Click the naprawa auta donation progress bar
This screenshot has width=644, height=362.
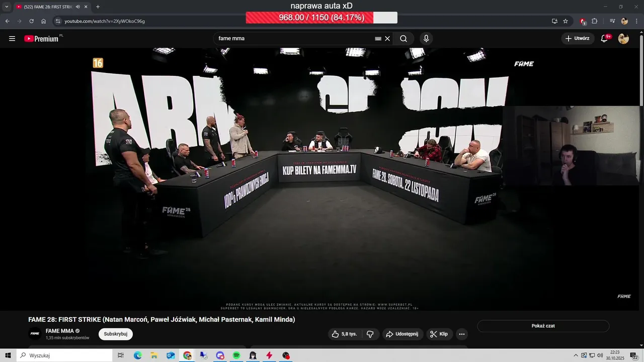coord(321,18)
